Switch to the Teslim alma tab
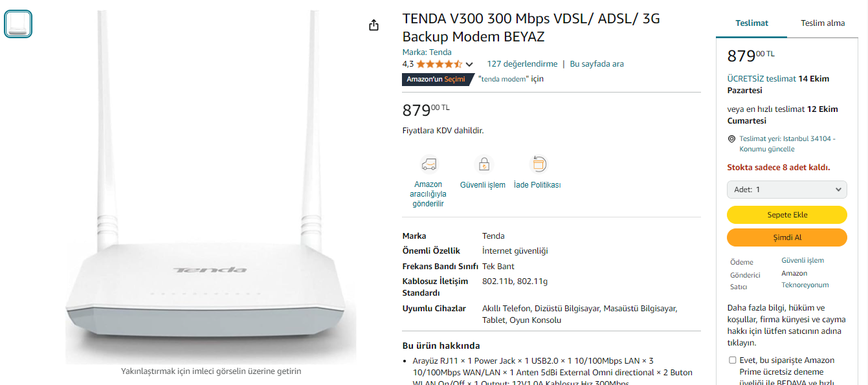868x385 pixels. point(823,23)
